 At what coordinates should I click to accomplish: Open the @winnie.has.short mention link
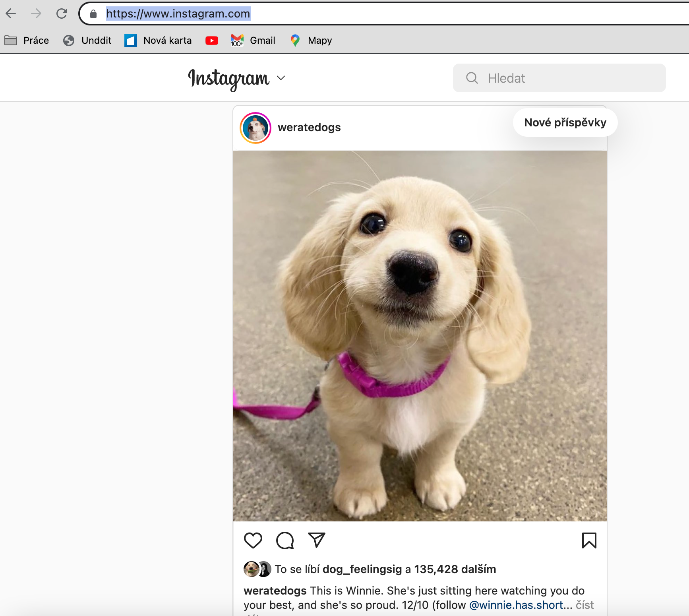[x=516, y=605]
